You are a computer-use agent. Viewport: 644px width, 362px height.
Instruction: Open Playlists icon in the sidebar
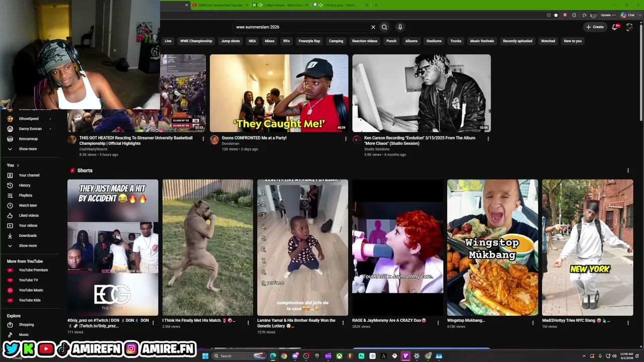pos(10,196)
